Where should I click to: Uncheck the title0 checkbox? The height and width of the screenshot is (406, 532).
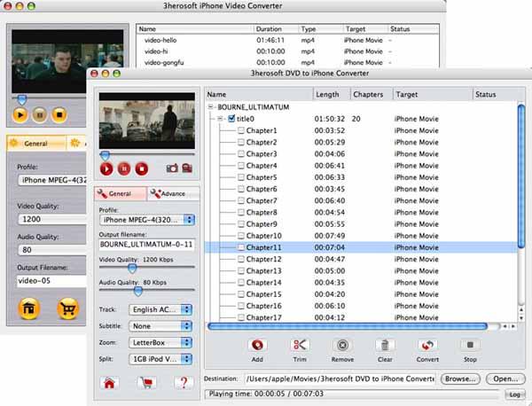click(231, 119)
